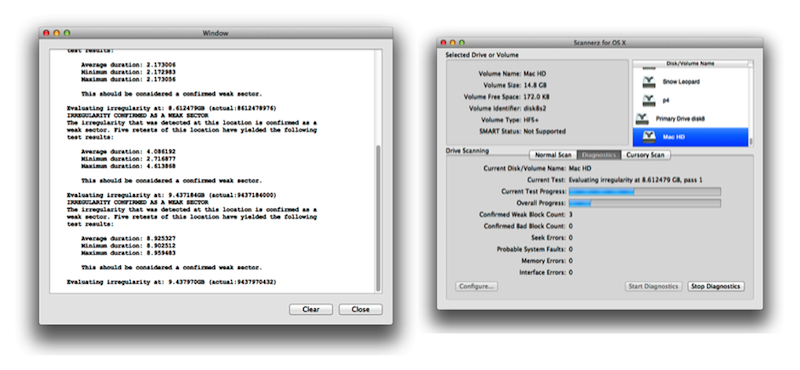Click the 'Interface Errors: 0' value
Viewport: 800px width, 370px height.
pyautogui.click(x=570, y=273)
